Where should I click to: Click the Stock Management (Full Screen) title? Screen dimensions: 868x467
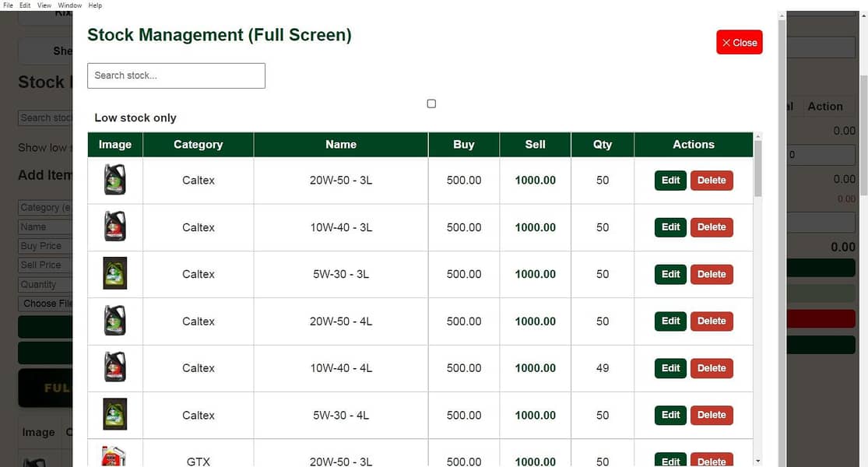coord(220,35)
